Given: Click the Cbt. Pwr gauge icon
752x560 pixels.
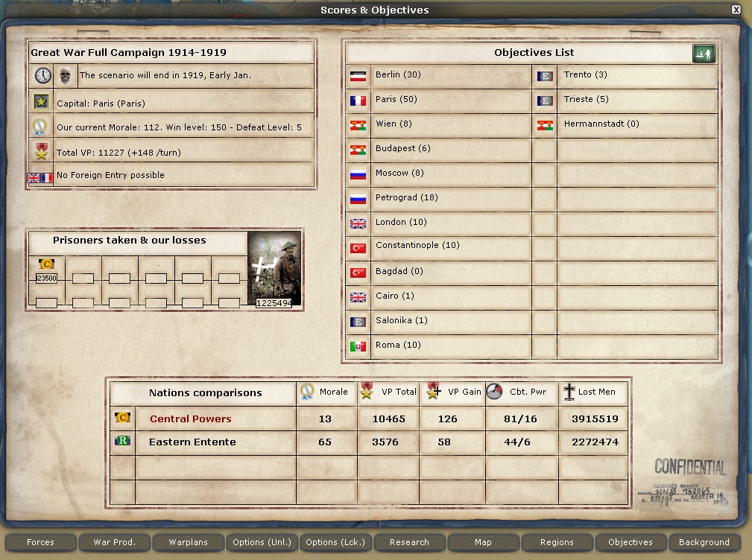Looking at the screenshot, I should 495,392.
